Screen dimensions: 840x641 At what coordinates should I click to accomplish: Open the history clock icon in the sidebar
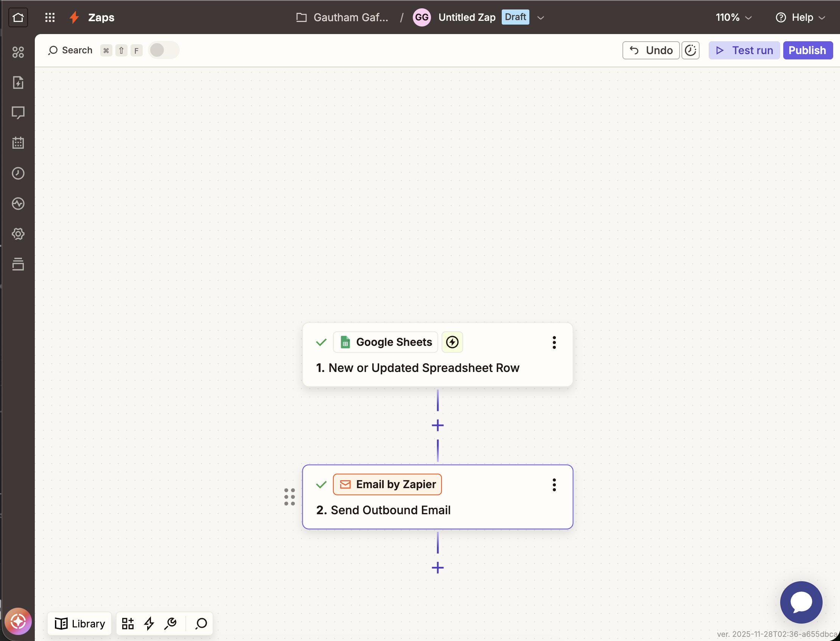pyautogui.click(x=18, y=173)
